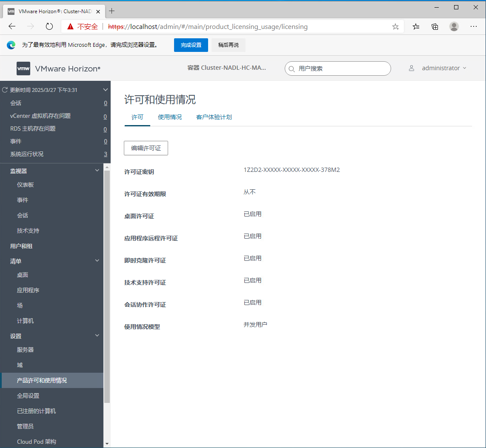Go back using the browser back arrow
The height and width of the screenshot is (448, 486).
click(x=12, y=27)
